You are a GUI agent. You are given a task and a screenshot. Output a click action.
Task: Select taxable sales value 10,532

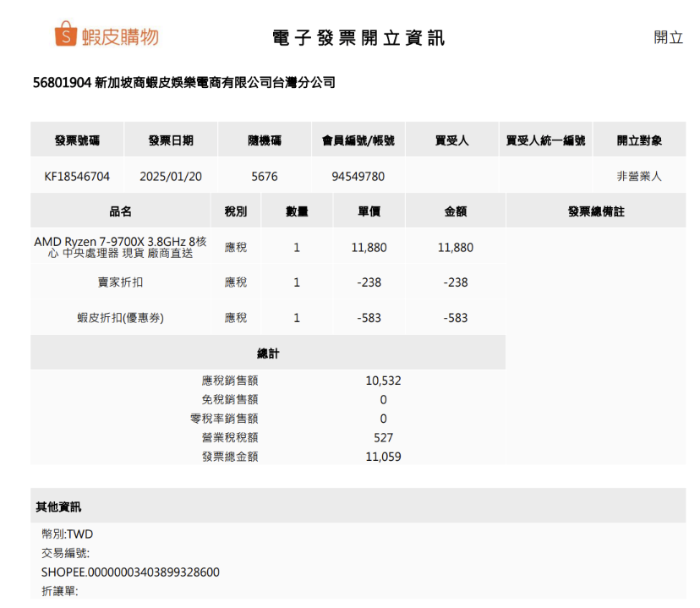coord(384,381)
